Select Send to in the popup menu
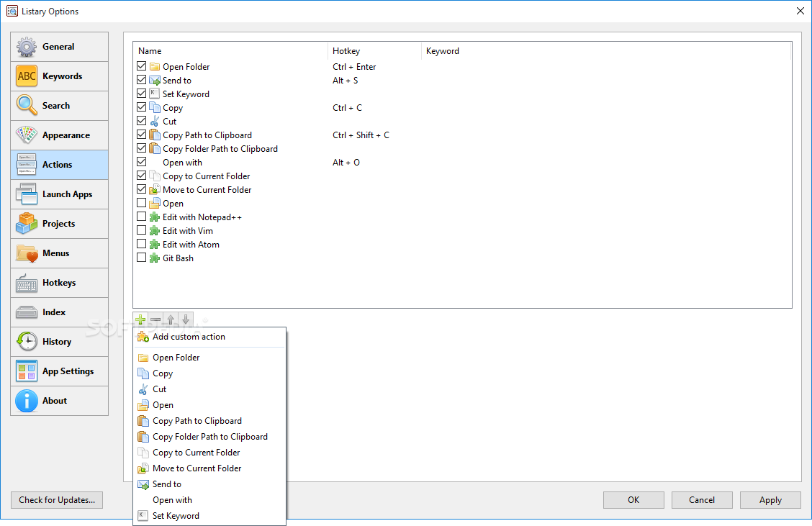The width and height of the screenshot is (812, 526). (209, 484)
